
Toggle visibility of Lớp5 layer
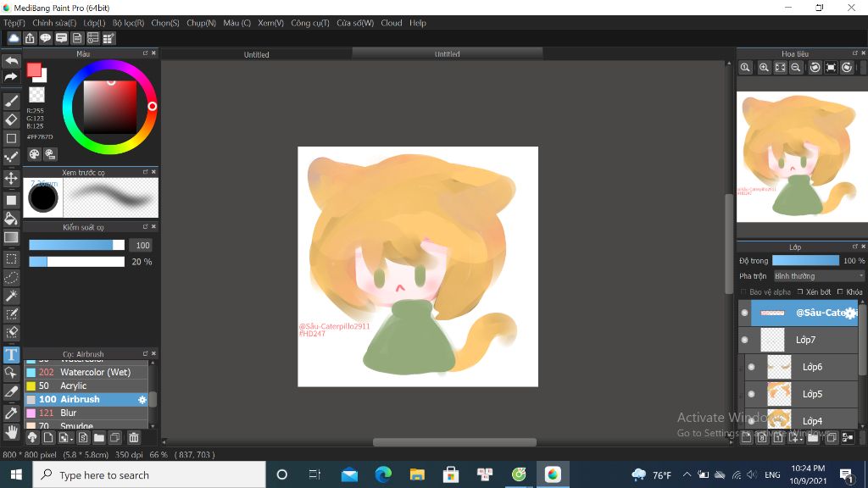click(x=751, y=394)
